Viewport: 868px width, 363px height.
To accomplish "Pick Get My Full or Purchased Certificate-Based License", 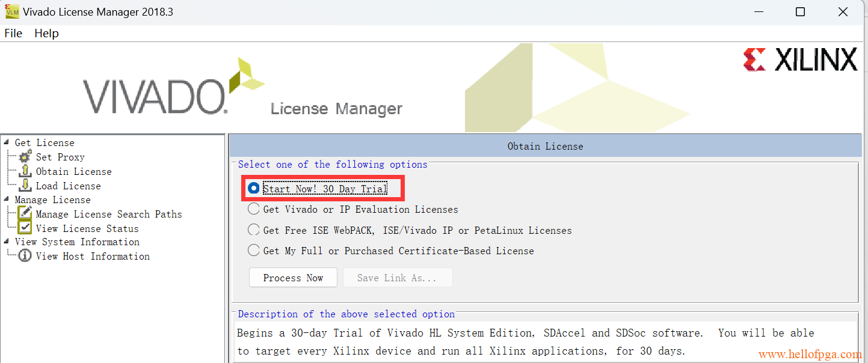I will [x=254, y=251].
